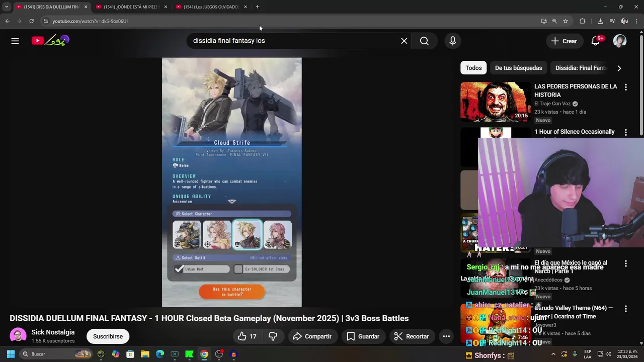Open the notifications bell
The width and height of the screenshot is (644, 362).
[x=596, y=41]
